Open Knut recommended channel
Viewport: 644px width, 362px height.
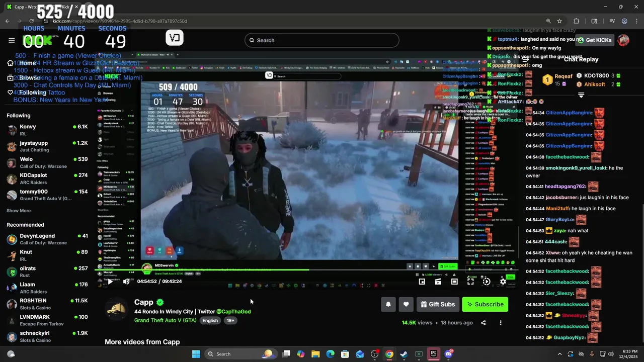pos(48,255)
